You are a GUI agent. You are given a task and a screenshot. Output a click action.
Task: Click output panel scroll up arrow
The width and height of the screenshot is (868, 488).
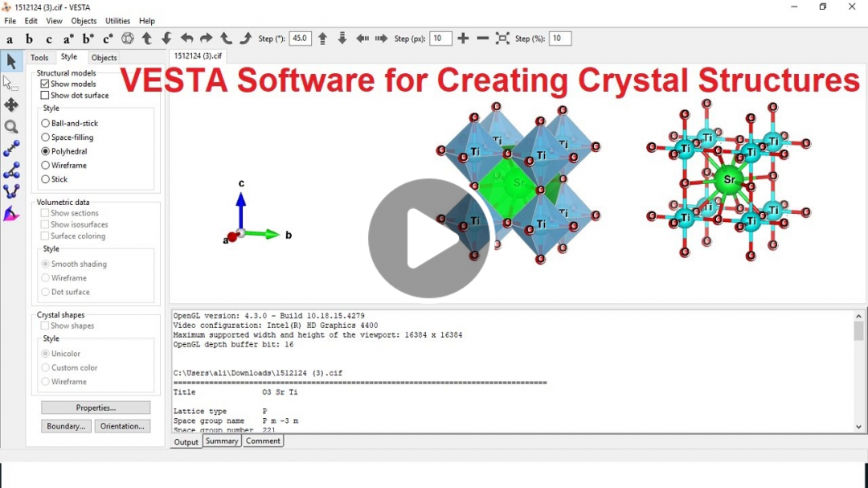tap(858, 316)
